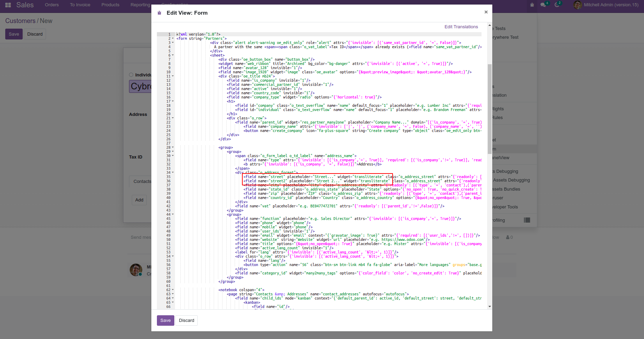
Task: Fold the notebook element at line 62
Action: pyautogui.click(x=173, y=290)
